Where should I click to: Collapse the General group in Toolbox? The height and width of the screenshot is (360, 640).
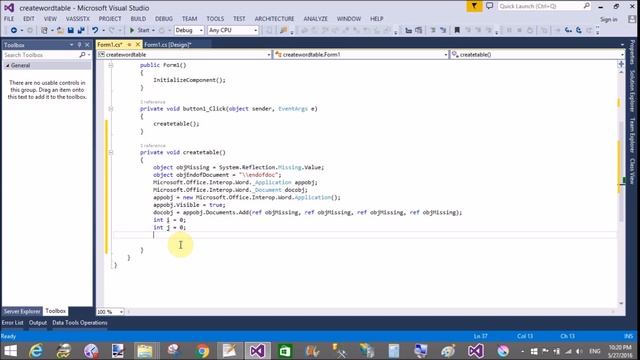coord(7,65)
